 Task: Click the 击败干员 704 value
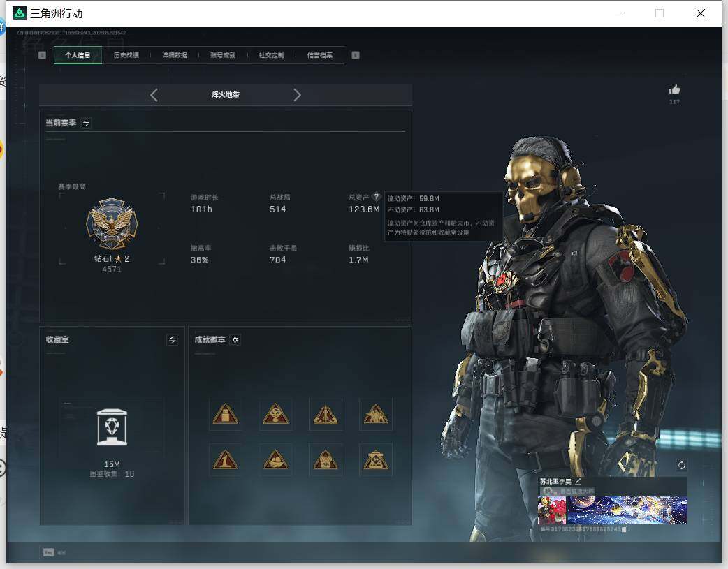click(277, 260)
